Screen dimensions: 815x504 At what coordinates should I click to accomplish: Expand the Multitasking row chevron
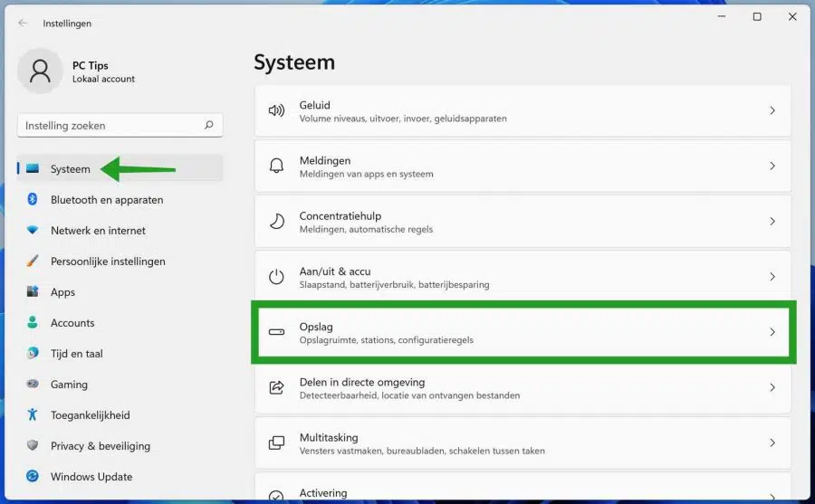[772, 442]
